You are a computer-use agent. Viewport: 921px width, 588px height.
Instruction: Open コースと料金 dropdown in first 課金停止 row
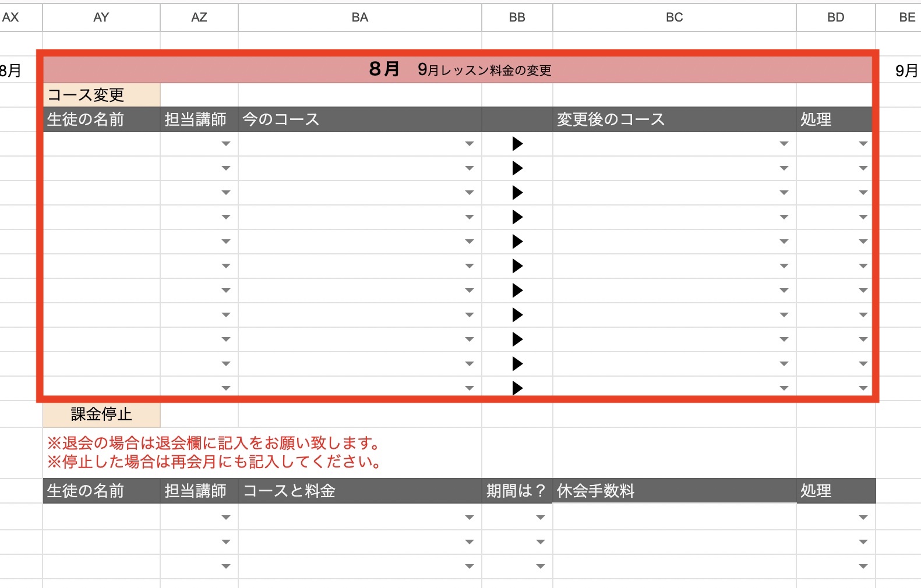coord(469,518)
